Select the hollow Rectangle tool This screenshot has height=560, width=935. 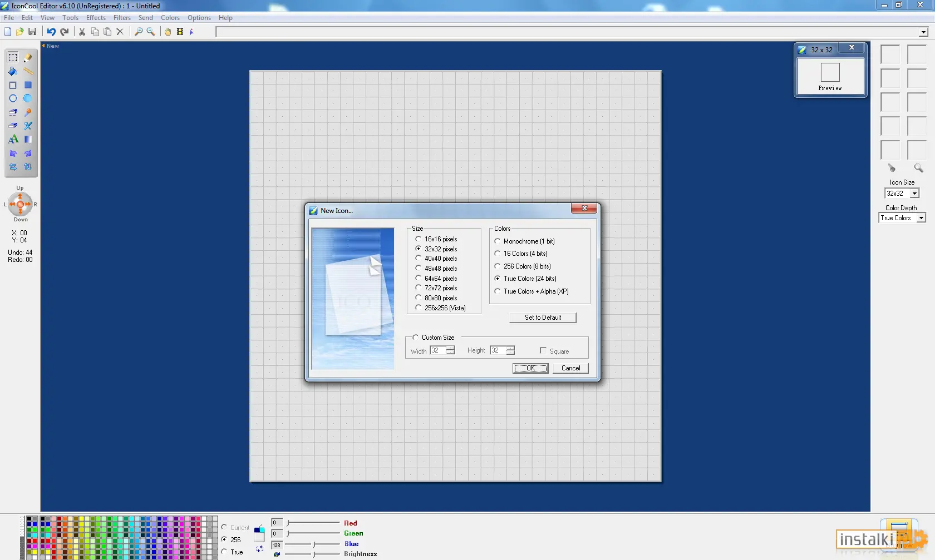coord(13,85)
